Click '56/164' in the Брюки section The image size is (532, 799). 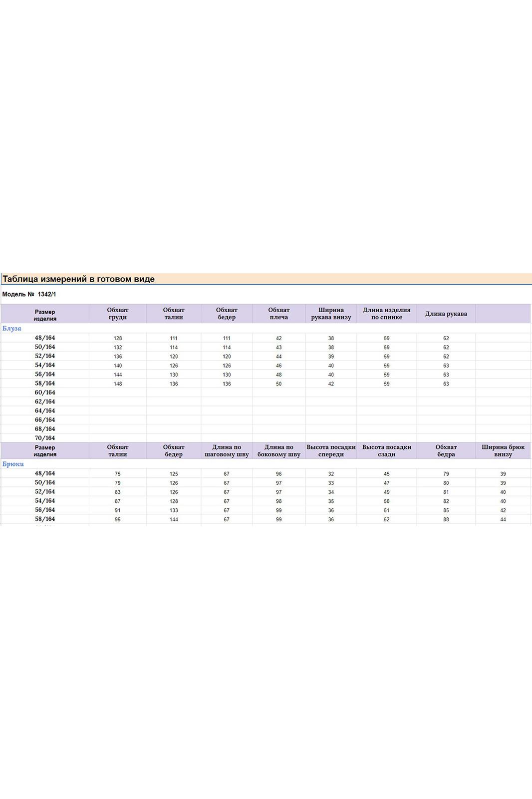pos(45,510)
